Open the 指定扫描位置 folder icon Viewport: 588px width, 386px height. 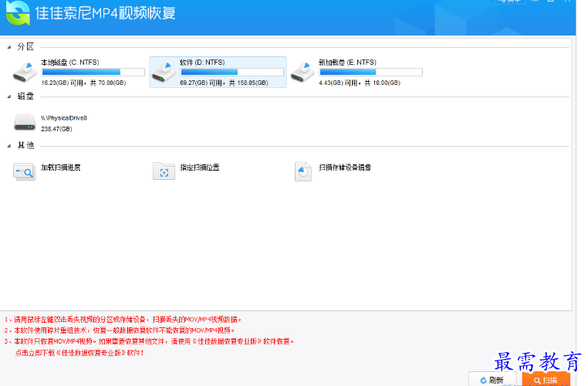click(x=164, y=171)
